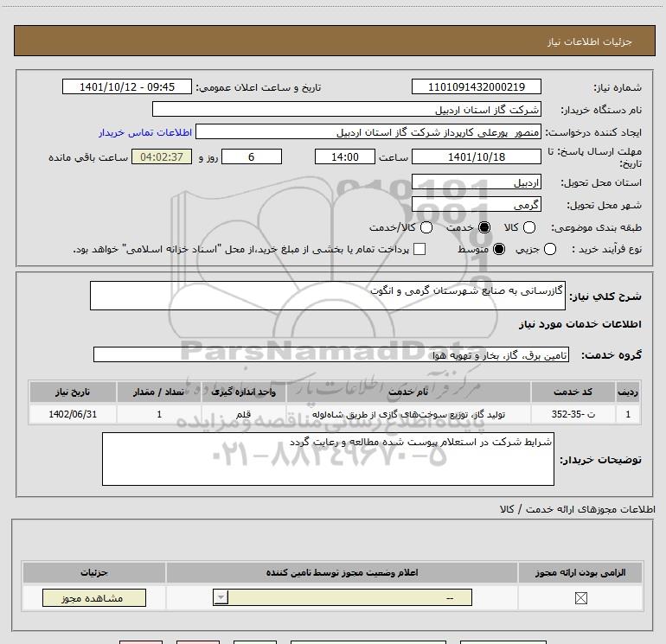This screenshot has height=644, width=666.
Task: Click the delivery city field گرمی
Action: coord(477,205)
